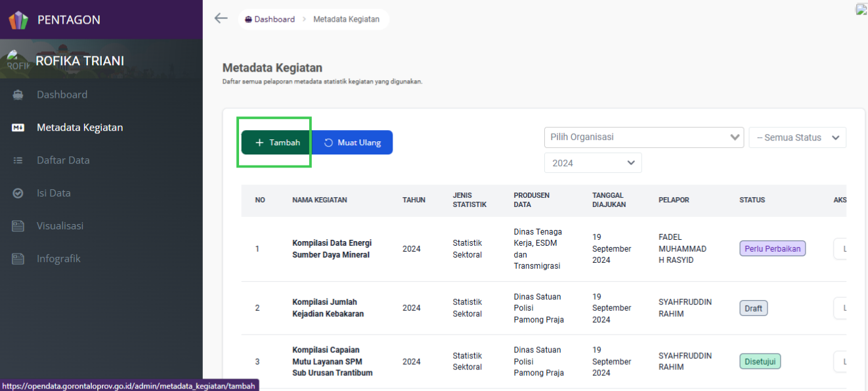
Task: Open Daftar Data menu item
Action: pos(63,160)
